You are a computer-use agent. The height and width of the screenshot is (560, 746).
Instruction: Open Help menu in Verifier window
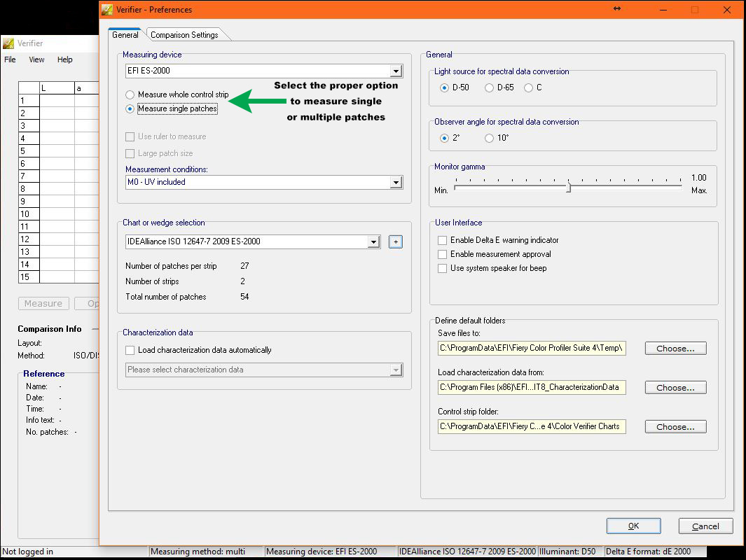pyautogui.click(x=65, y=59)
